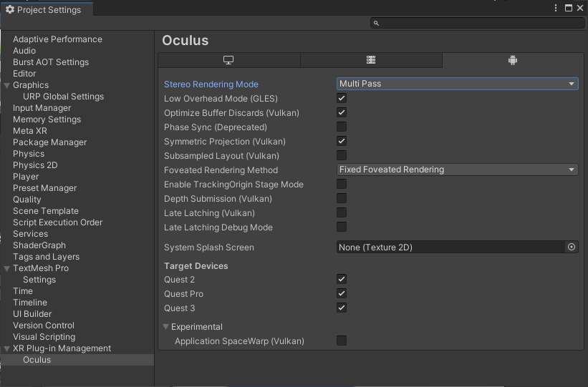Turn on Application SpaceWarp (Vulkan)
This screenshot has height=387, width=588.
(x=342, y=341)
